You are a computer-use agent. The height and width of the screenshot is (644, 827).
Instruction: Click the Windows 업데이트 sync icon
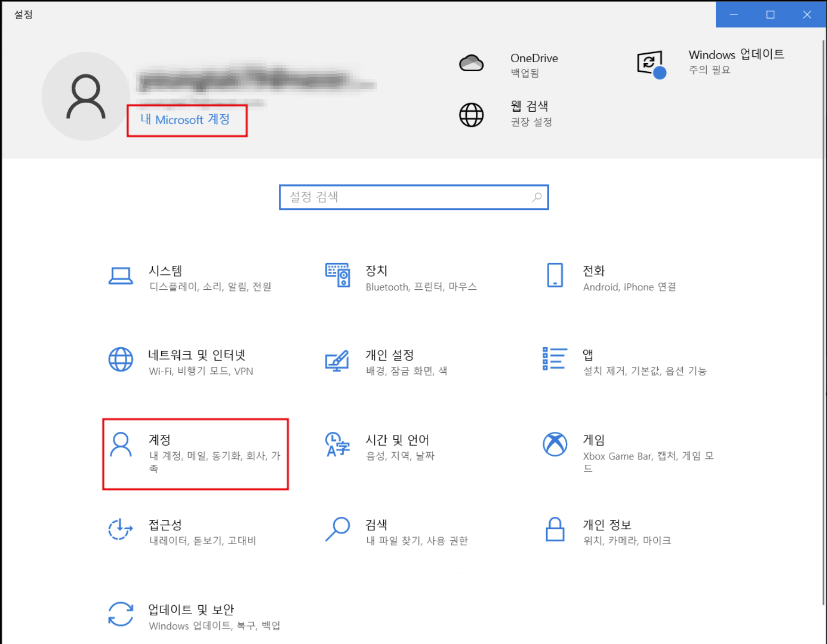pyautogui.click(x=651, y=65)
